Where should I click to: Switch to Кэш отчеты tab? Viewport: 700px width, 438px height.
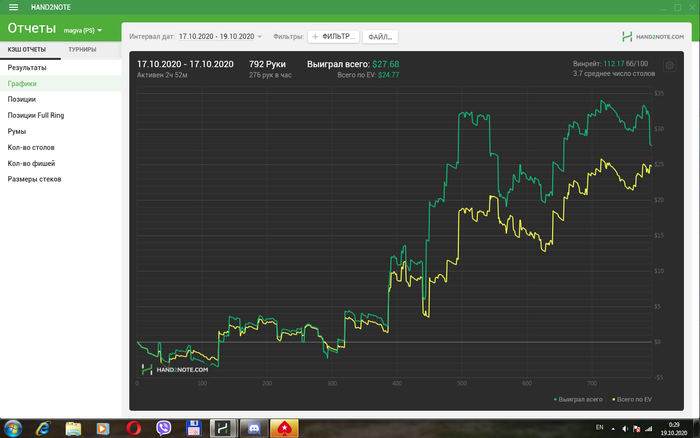pos(27,50)
